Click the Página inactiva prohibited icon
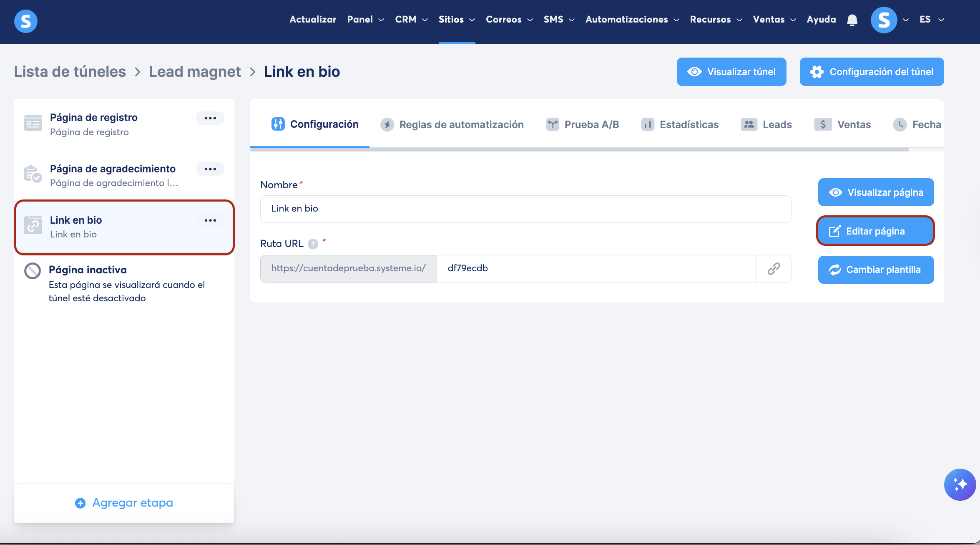Viewport: 980px width, 545px height. coord(33,271)
